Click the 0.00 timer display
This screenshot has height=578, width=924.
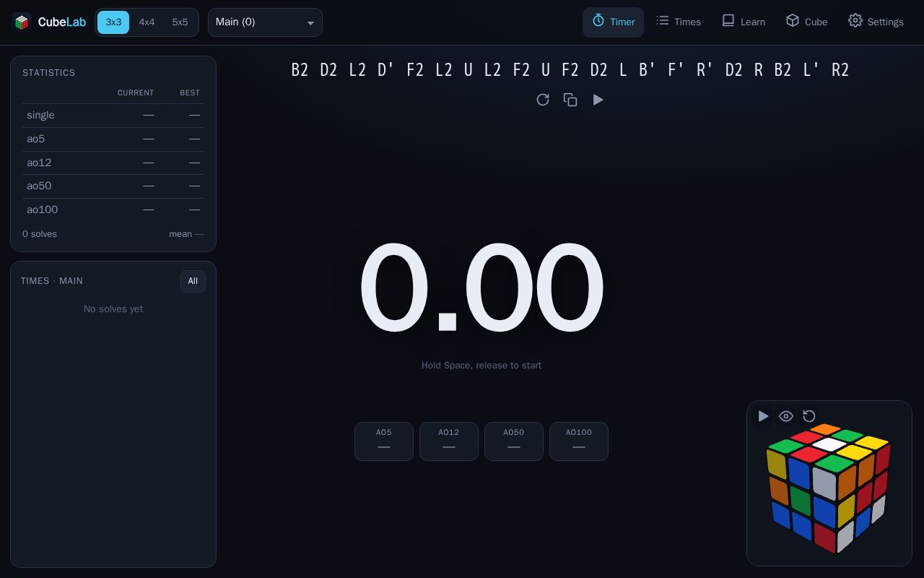pos(481,289)
